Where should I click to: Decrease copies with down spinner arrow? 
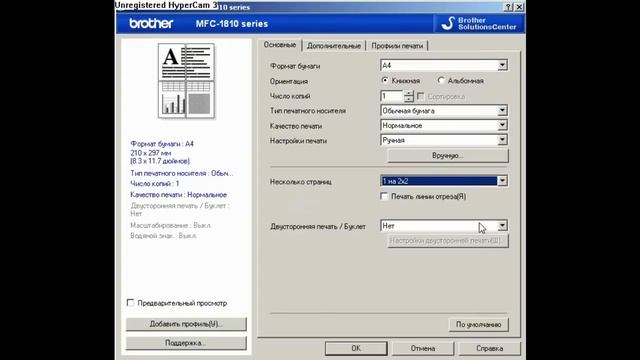[409, 99]
